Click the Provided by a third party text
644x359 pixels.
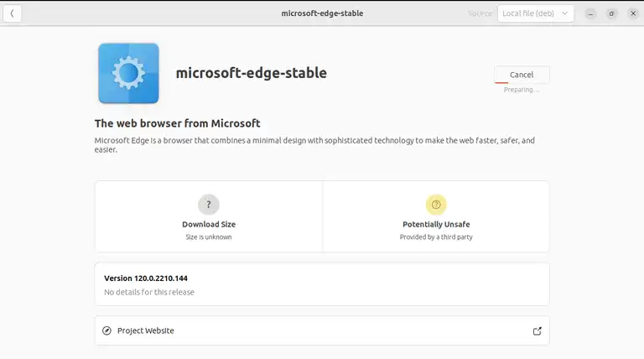tap(436, 237)
